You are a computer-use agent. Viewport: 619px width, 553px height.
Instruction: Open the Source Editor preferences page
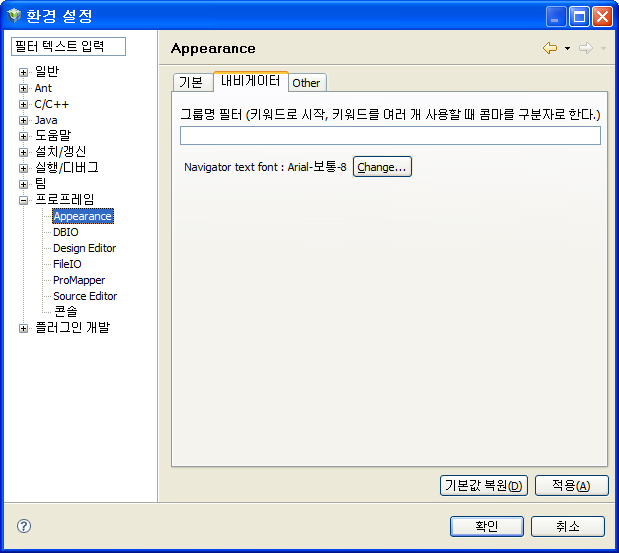click(x=85, y=296)
